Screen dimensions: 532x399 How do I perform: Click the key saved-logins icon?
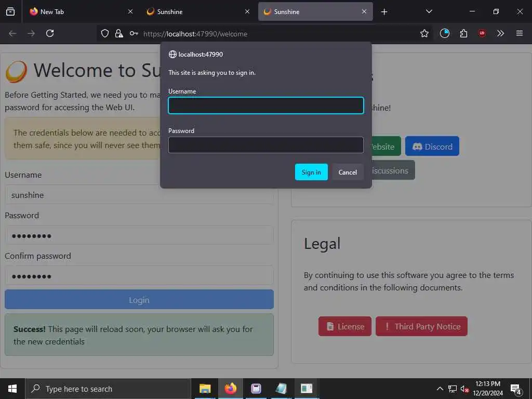134,33
